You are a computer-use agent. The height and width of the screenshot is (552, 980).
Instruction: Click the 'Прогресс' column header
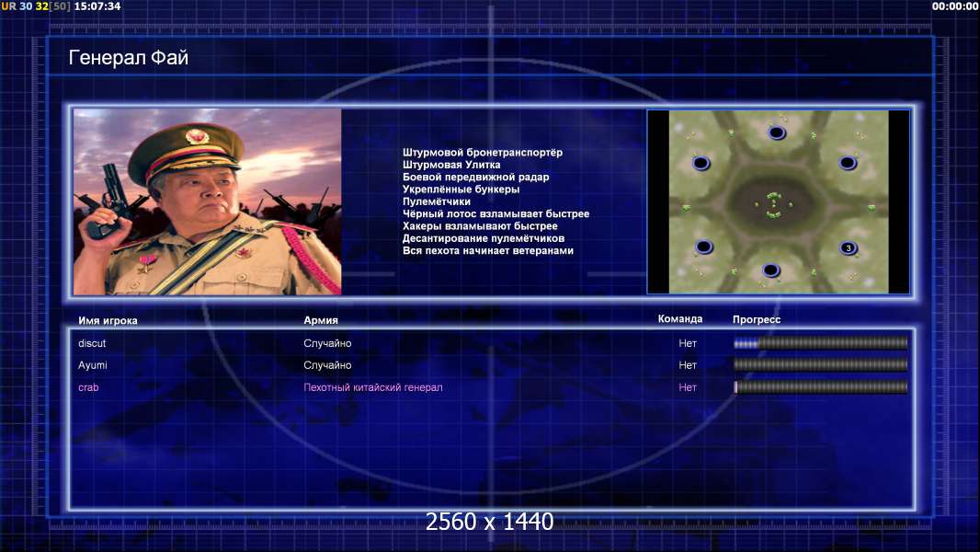[757, 319]
